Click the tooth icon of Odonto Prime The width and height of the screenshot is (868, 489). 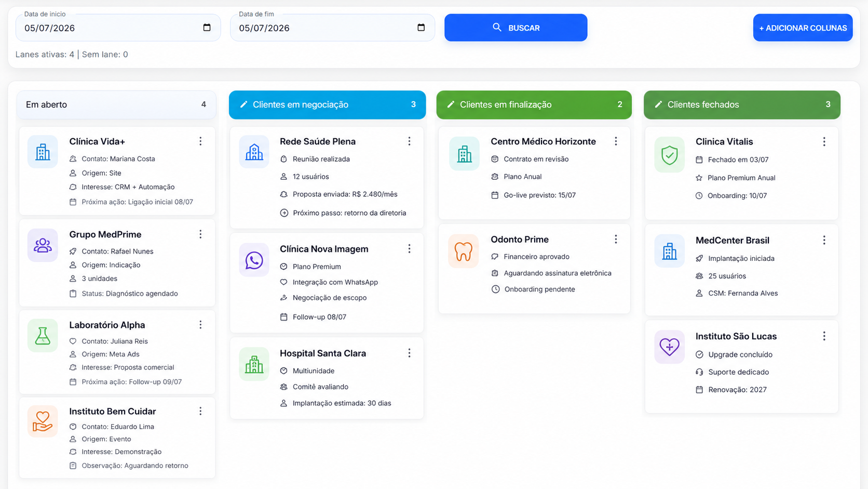(464, 252)
